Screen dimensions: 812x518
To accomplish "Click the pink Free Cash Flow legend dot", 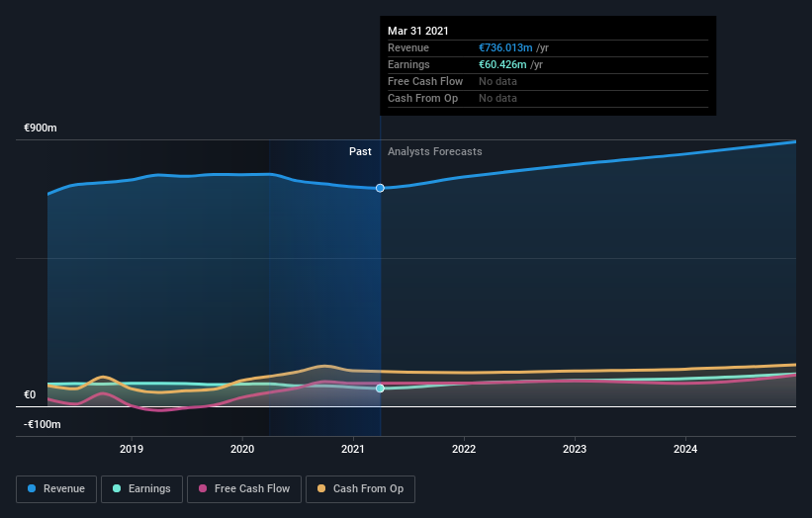I will [203, 488].
